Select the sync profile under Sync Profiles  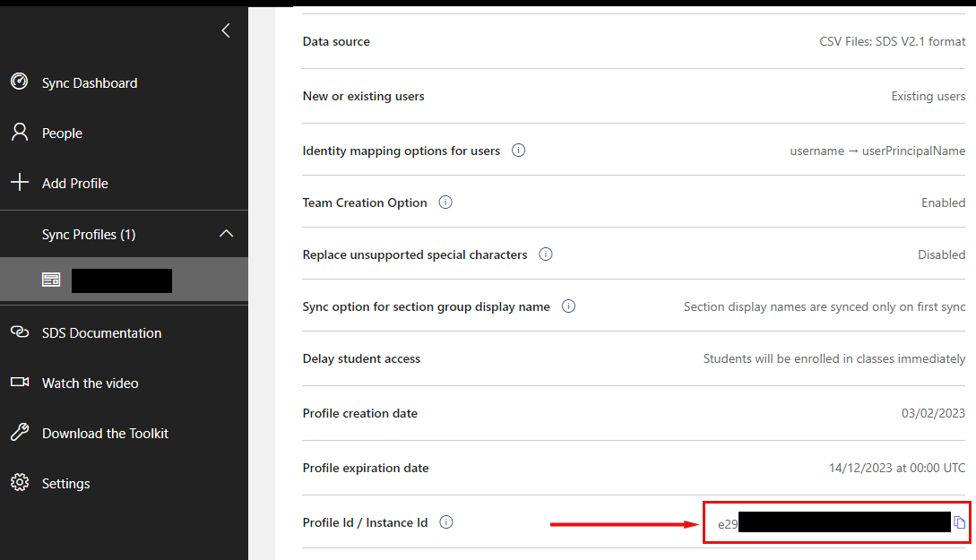pyautogui.click(x=121, y=280)
